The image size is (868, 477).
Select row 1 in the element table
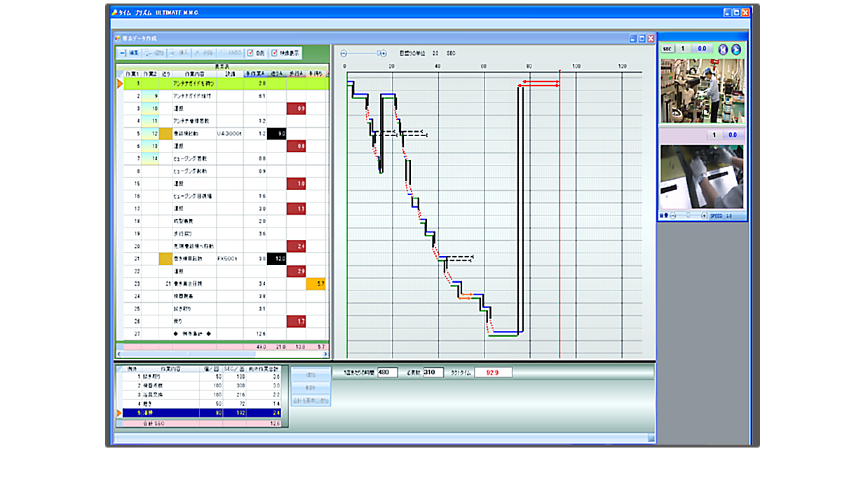coord(224,83)
